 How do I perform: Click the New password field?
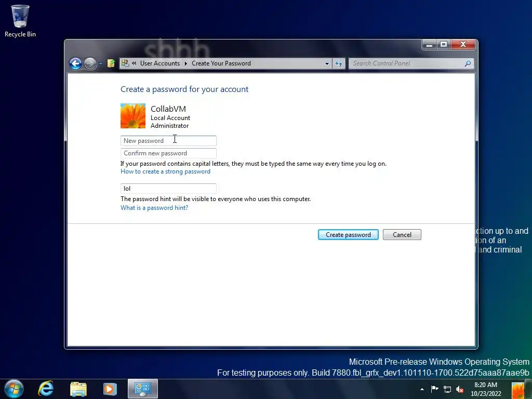[x=168, y=140]
